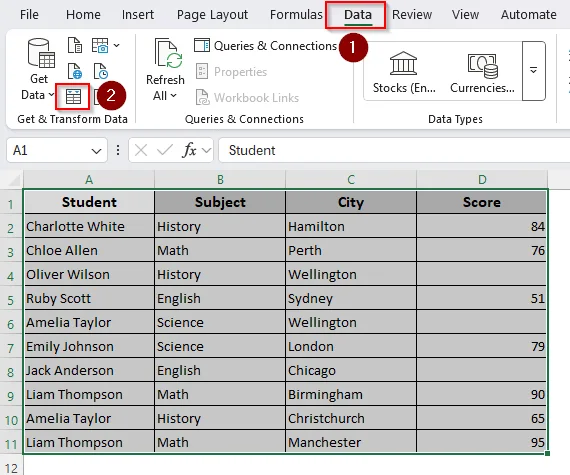
Task: Select cell containing Charlotte White
Action: click(x=89, y=226)
